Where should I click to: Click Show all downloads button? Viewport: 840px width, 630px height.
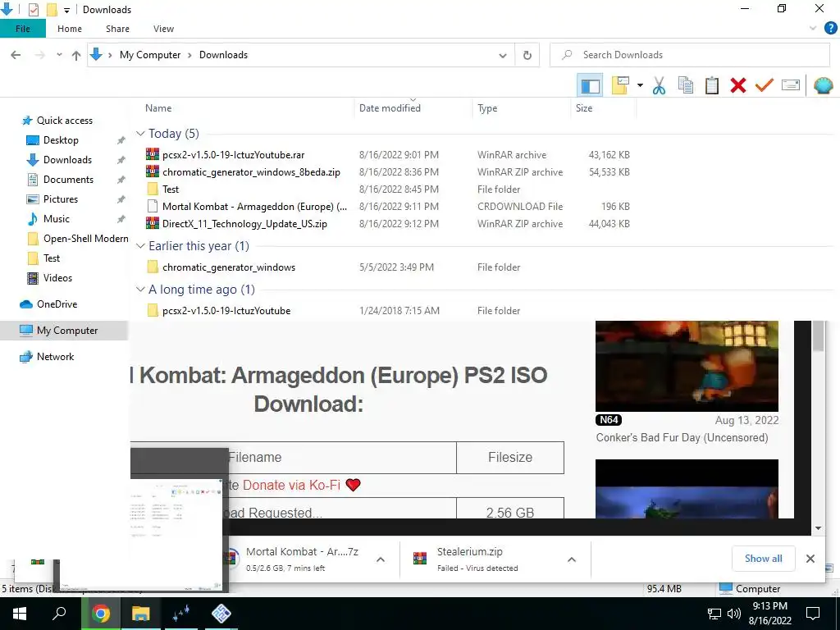tap(764, 559)
